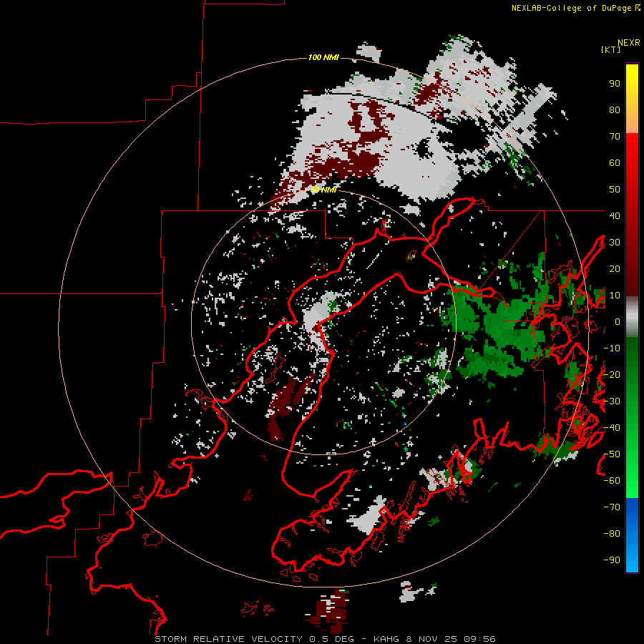Click the -80 value on velocity scale

(x=612, y=534)
